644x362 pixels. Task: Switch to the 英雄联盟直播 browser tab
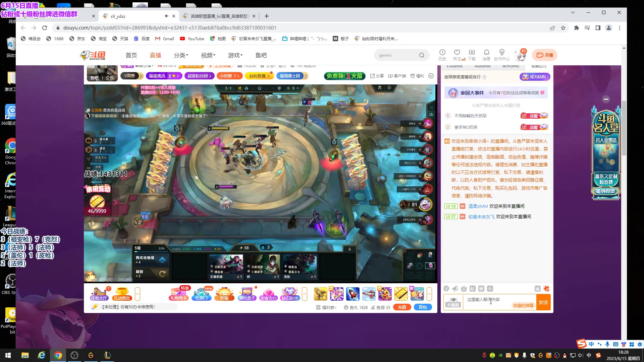click(x=216, y=16)
